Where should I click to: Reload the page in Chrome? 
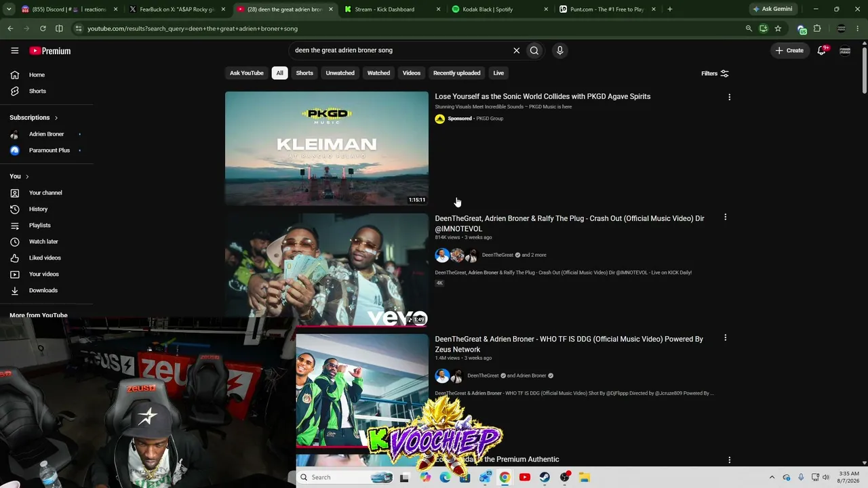point(43,28)
